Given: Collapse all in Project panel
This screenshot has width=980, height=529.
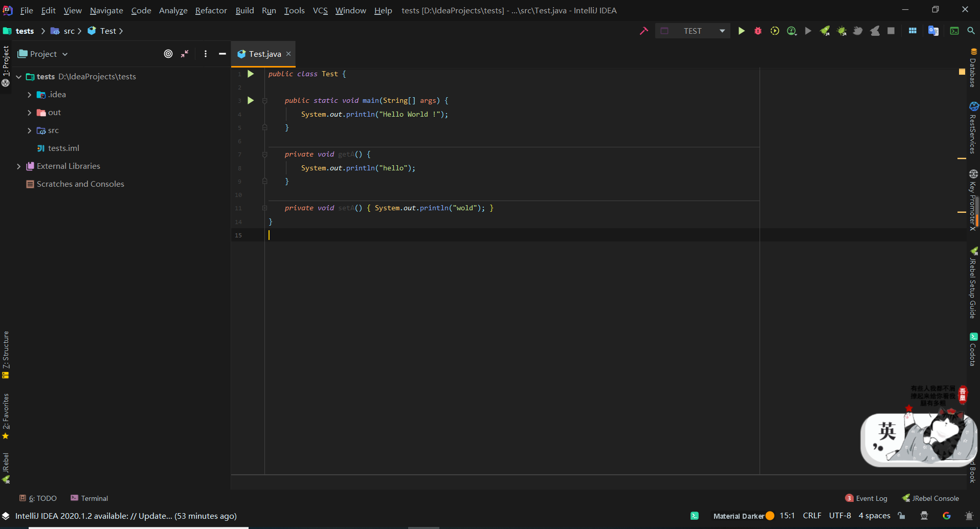Looking at the screenshot, I should coord(185,54).
